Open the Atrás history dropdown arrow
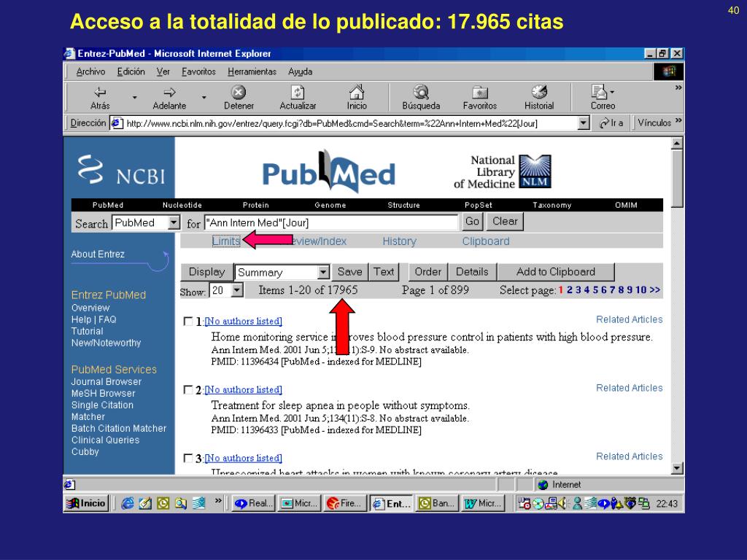Image resolution: width=747 pixels, height=560 pixels. coord(135,97)
